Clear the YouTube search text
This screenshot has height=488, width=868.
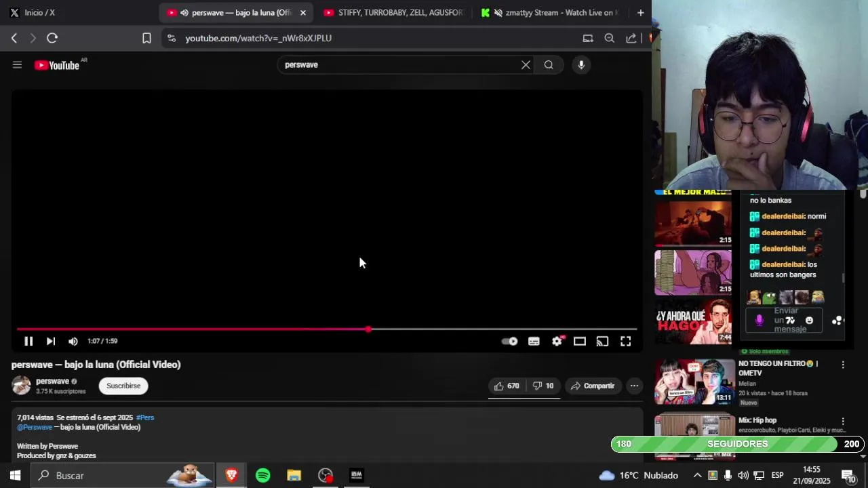526,65
